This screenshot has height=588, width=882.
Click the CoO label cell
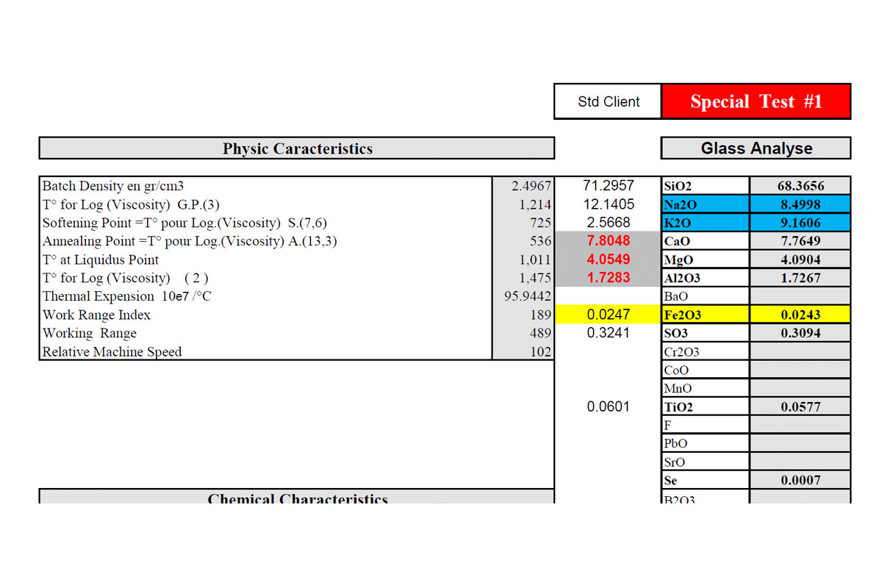tap(706, 370)
